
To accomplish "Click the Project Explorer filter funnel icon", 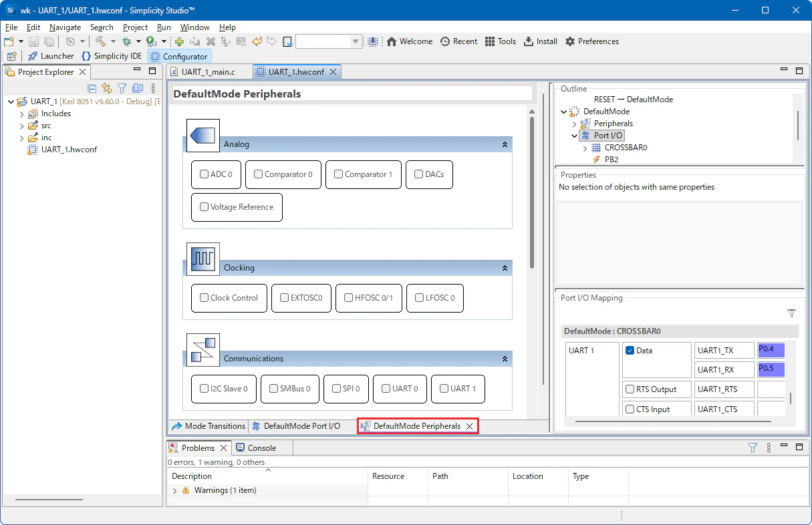I will (122, 88).
